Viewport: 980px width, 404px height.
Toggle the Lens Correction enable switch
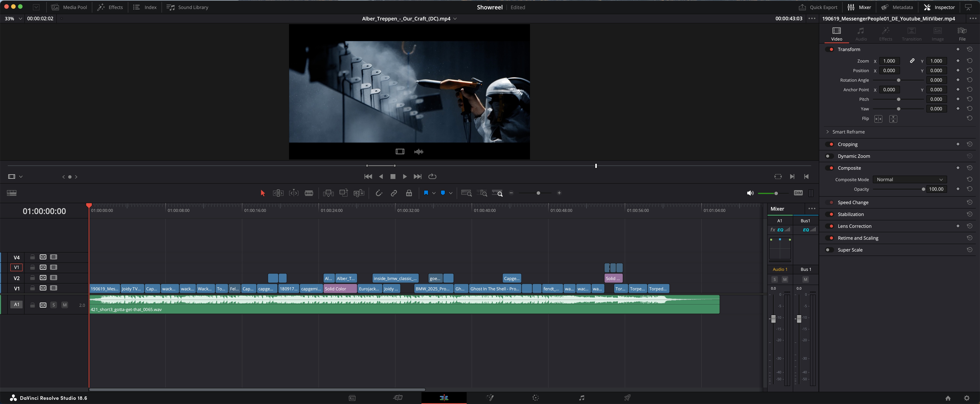tap(830, 226)
